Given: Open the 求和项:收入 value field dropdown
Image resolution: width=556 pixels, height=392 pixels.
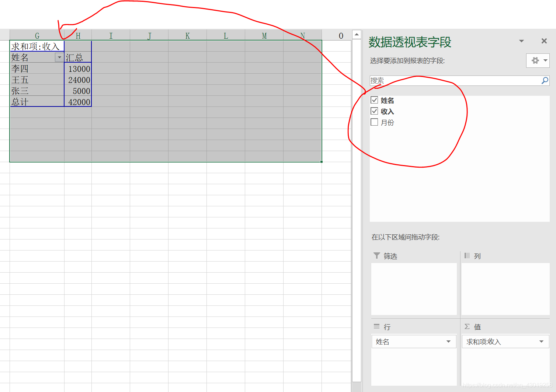Looking at the screenshot, I should tap(541, 342).
